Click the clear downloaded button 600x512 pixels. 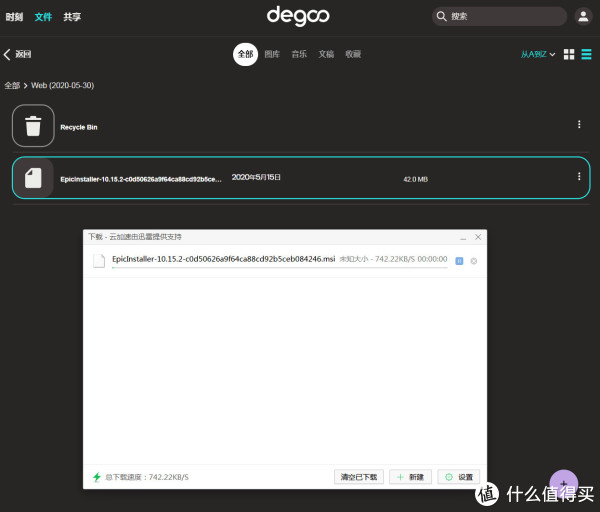(359, 477)
